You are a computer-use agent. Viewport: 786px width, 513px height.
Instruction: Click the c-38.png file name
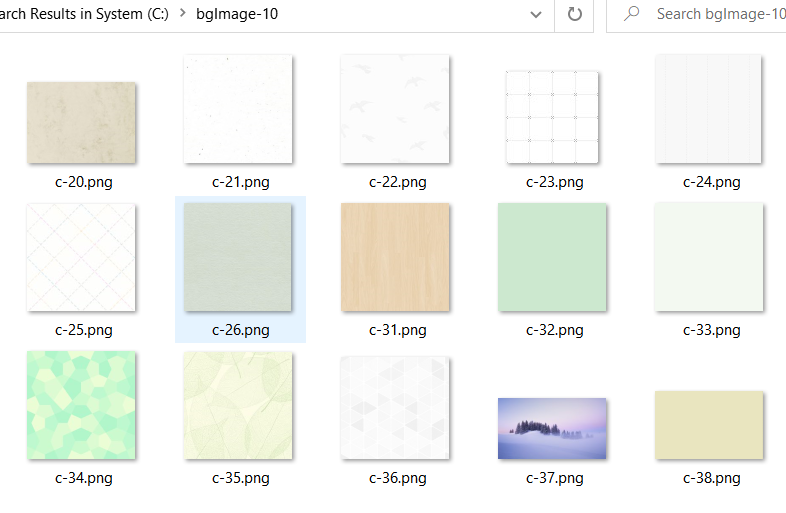[711, 478]
